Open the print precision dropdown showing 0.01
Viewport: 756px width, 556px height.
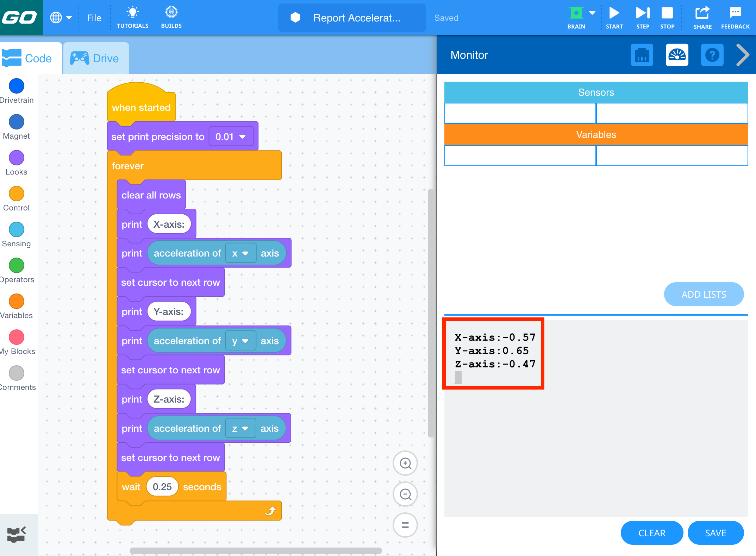tap(231, 137)
